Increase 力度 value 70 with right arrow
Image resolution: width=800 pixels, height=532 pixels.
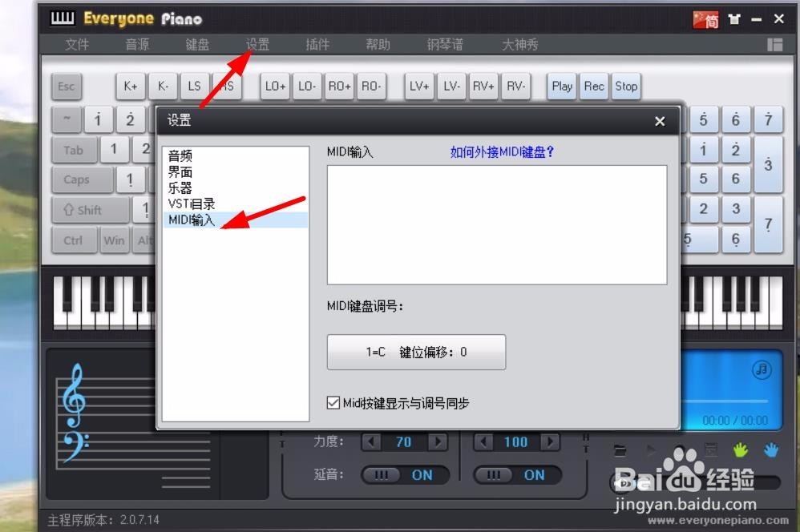pos(438,441)
